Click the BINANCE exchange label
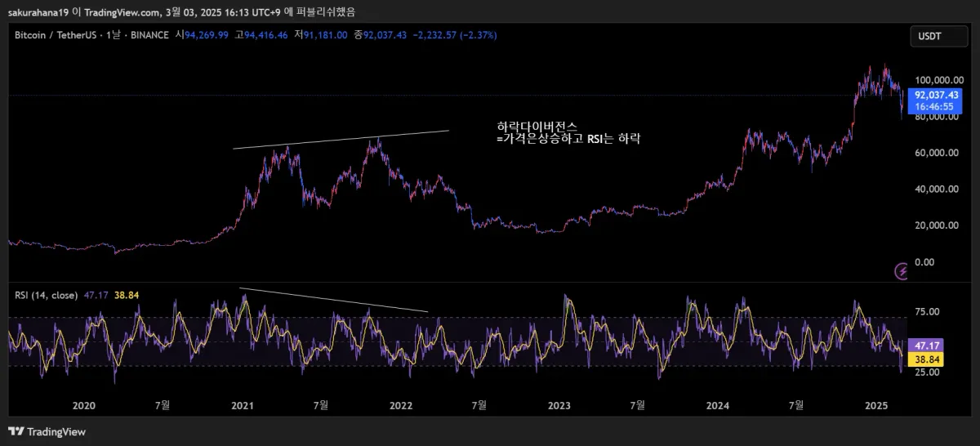 click(149, 35)
